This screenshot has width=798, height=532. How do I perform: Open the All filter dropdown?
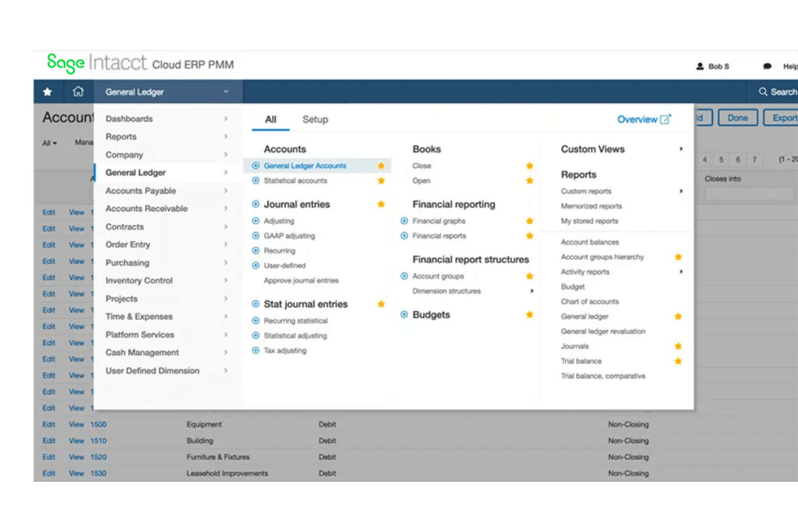49,142
